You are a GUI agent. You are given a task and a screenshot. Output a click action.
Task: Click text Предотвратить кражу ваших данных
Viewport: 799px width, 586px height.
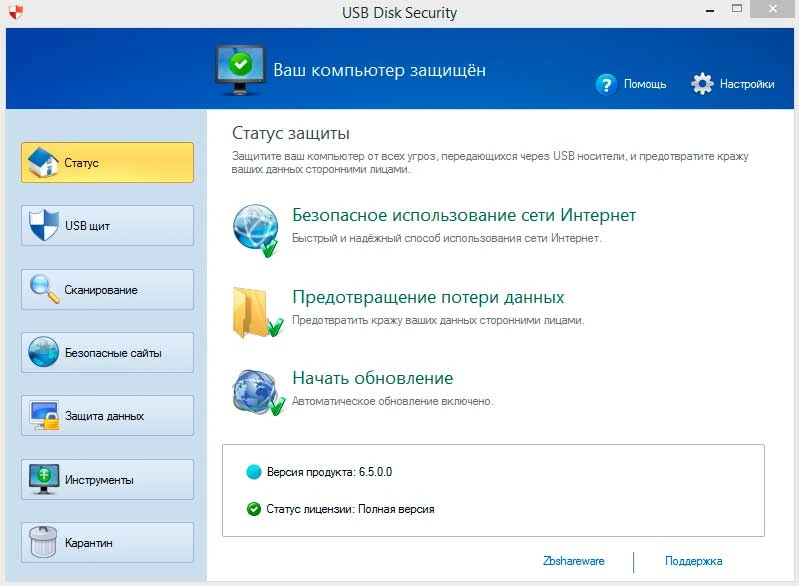[x=438, y=321]
